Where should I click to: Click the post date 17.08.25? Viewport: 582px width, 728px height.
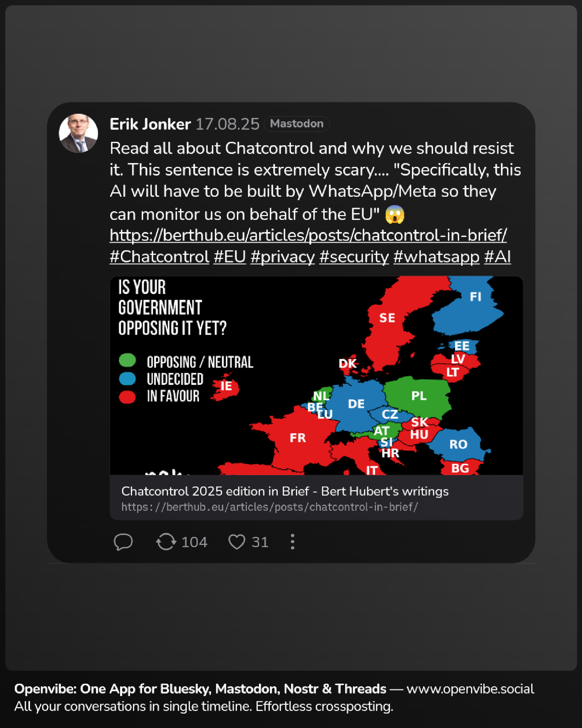227,124
